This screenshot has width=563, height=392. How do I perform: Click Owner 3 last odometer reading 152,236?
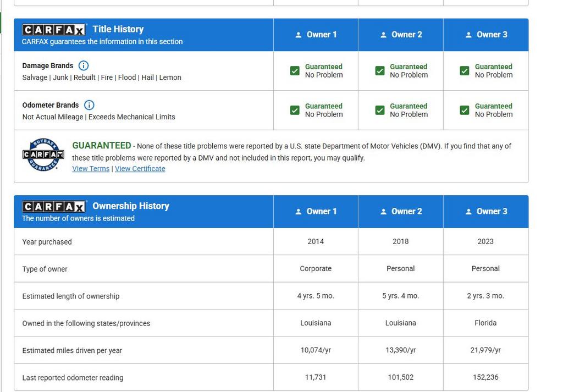[485, 377]
